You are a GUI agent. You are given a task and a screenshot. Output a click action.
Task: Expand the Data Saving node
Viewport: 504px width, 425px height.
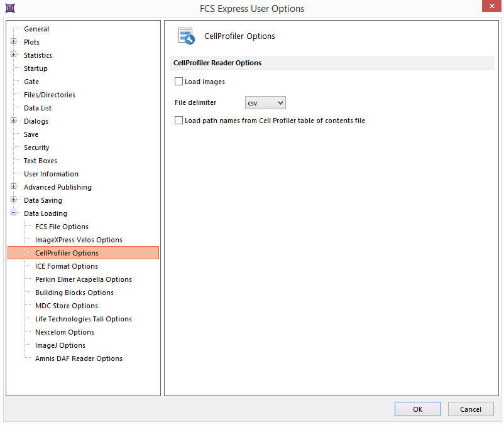[14, 200]
